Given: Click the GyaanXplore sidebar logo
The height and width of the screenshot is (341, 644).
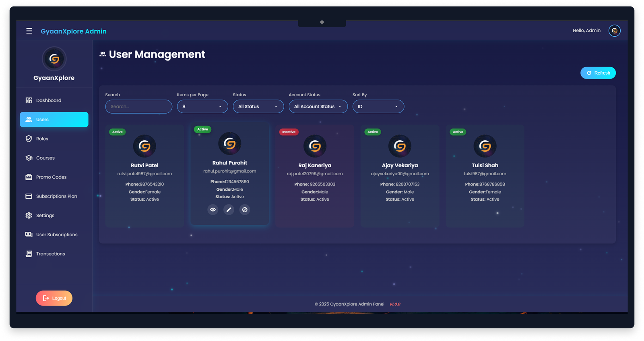Looking at the screenshot, I should coord(54,59).
